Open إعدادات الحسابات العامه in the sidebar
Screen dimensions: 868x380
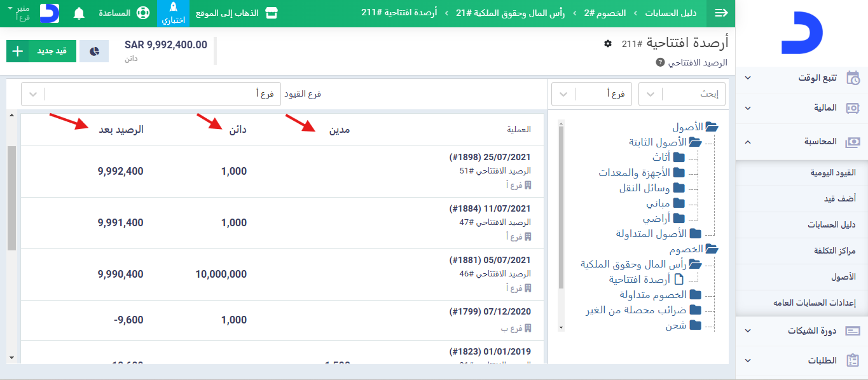802,303
